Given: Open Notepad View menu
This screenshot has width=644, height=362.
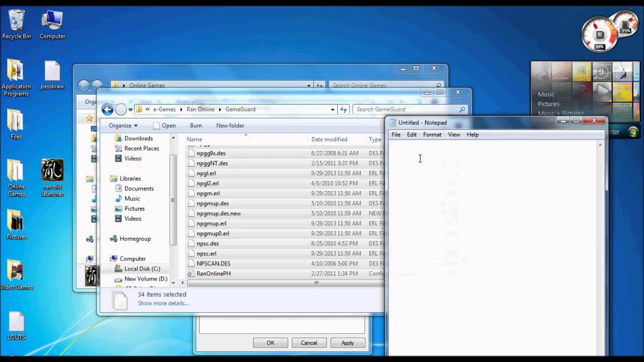Looking at the screenshot, I should tap(454, 135).
